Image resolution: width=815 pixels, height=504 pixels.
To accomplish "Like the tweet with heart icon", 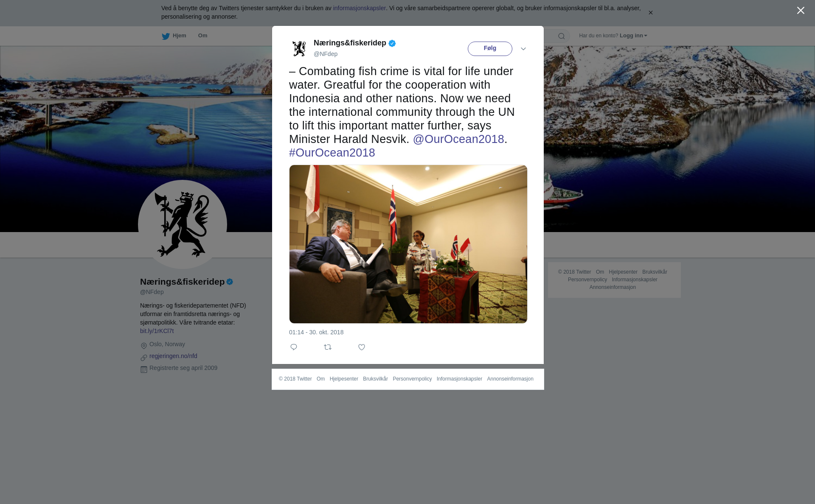I will [362, 347].
